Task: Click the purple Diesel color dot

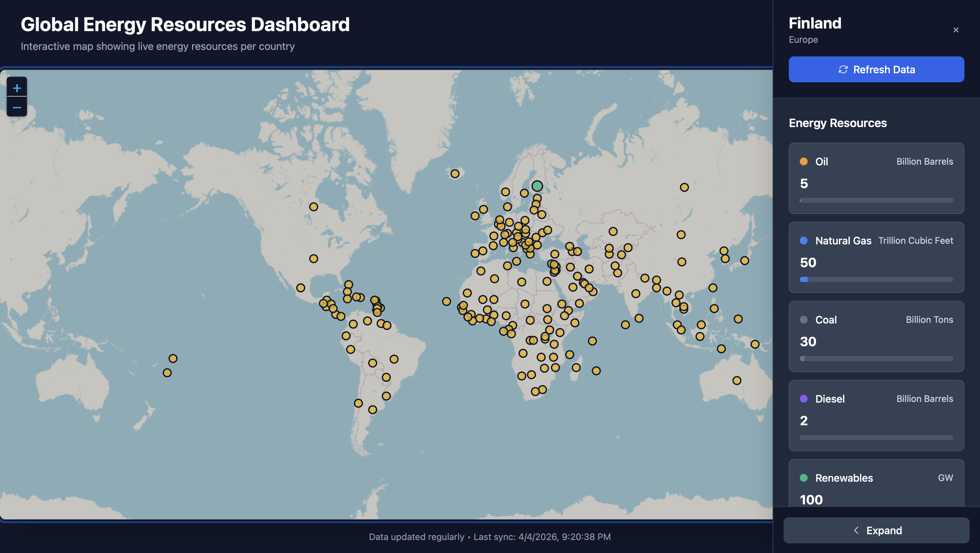Action: coord(803,398)
